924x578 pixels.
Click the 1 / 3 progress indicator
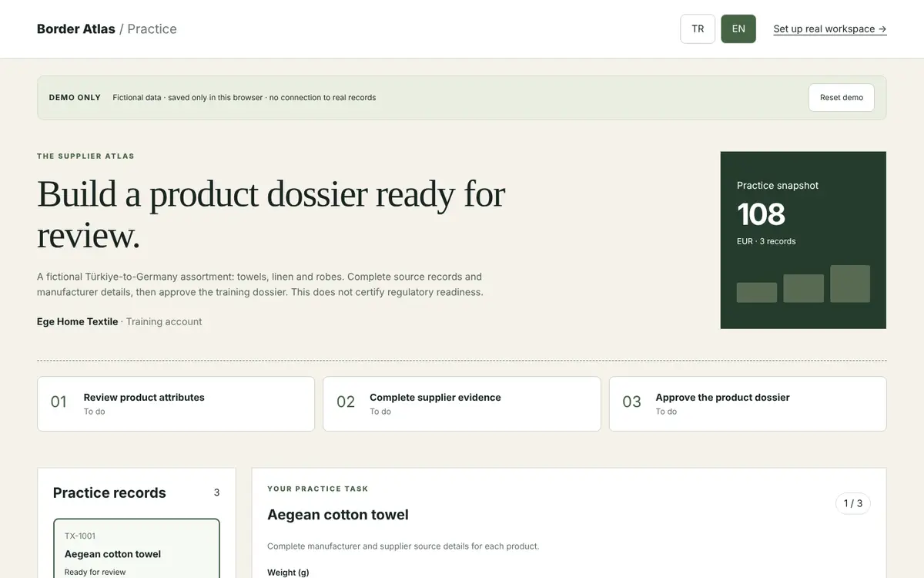tap(853, 503)
